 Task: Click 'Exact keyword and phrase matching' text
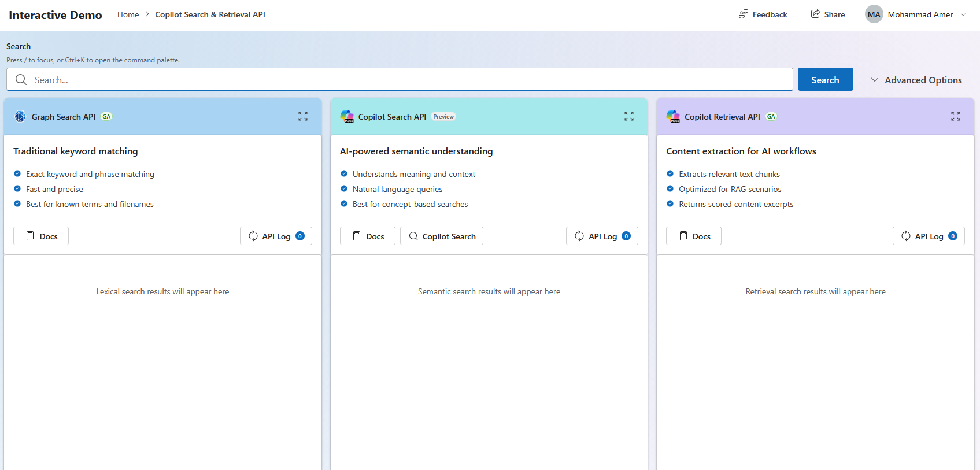pos(90,174)
